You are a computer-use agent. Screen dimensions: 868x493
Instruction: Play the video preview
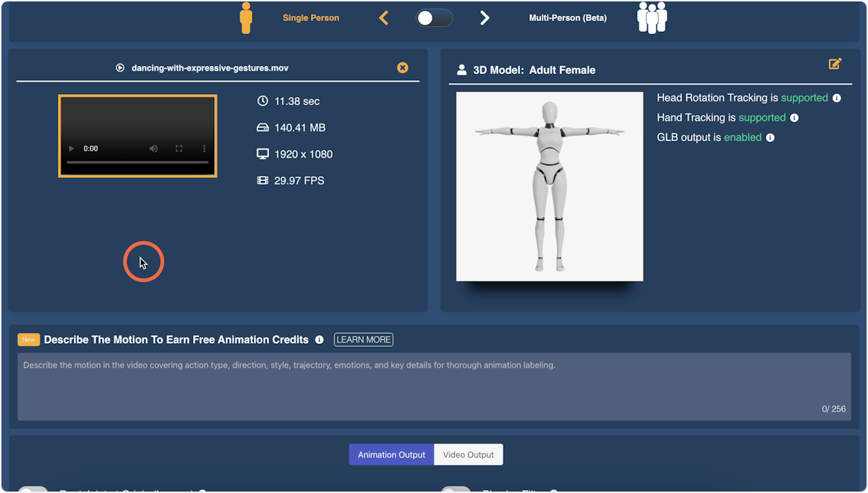71,148
